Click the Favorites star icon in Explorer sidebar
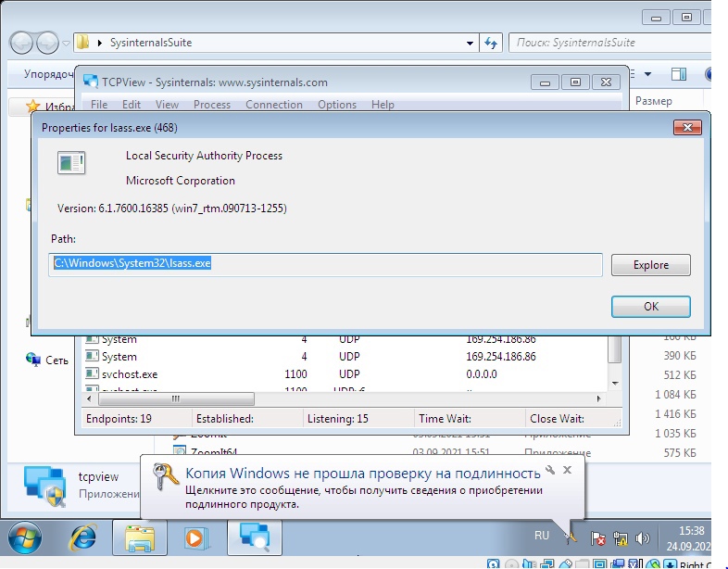The width and height of the screenshot is (728, 569). click(x=32, y=106)
